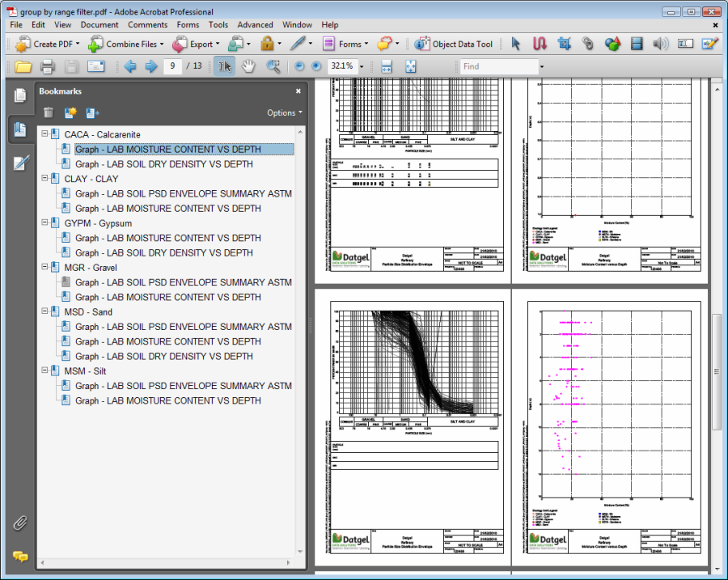Create a new bookmark
The image size is (728, 580).
pyautogui.click(x=70, y=112)
